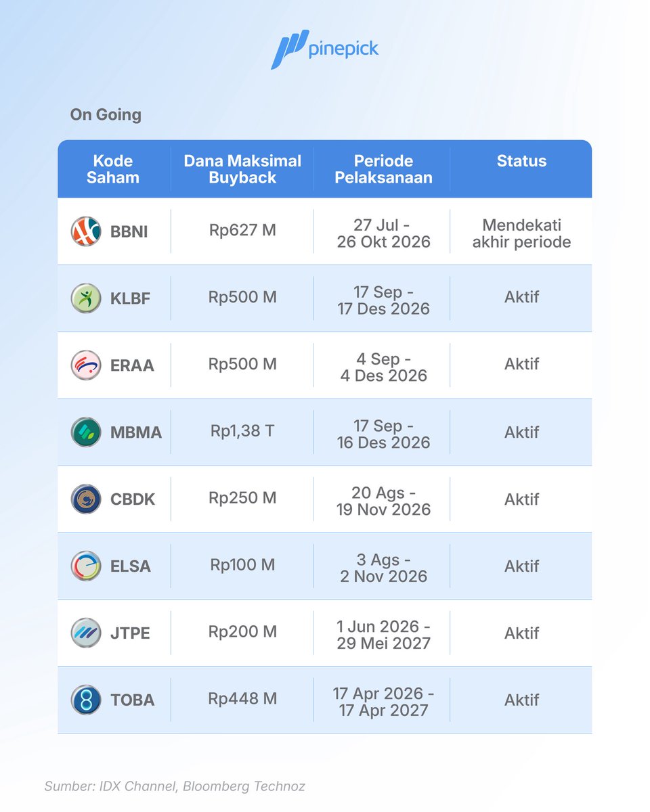Click the MBMA stock logo
This screenshot has width=650, height=812.
(x=86, y=432)
